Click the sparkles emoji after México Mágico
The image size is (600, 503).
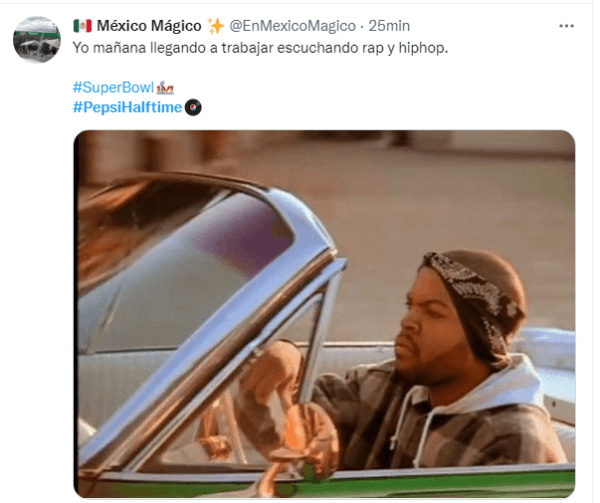click(x=215, y=26)
